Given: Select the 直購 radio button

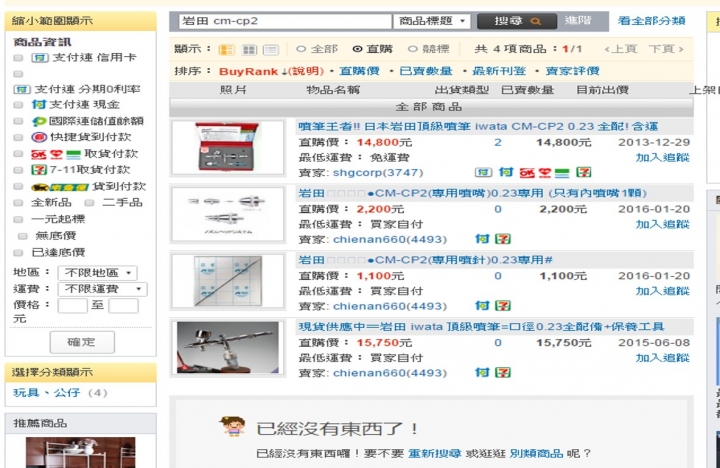Looking at the screenshot, I should (357, 49).
